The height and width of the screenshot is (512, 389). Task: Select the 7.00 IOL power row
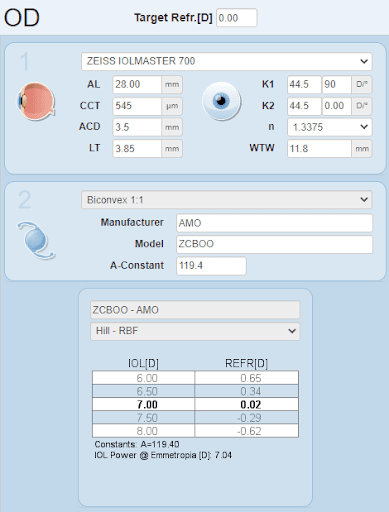[x=195, y=404]
